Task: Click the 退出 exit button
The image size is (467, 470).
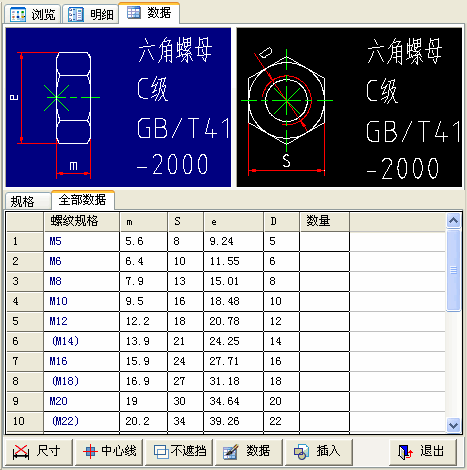Action: pos(423,452)
